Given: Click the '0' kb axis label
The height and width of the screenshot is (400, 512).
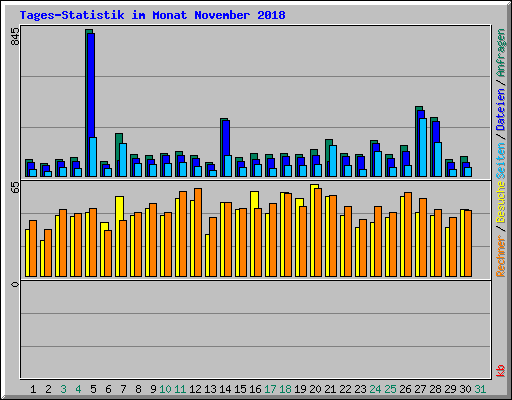Looking at the screenshot, I should point(15,284).
